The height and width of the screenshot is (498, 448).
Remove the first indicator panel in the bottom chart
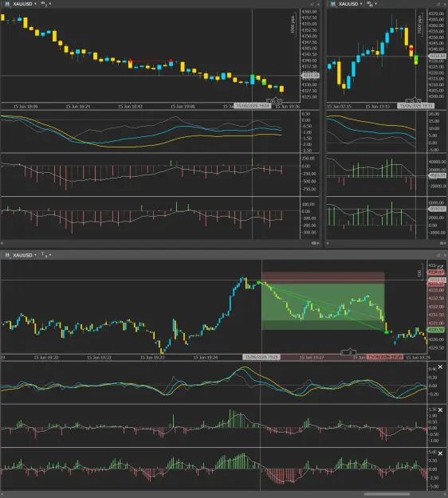pyautogui.click(x=440, y=367)
